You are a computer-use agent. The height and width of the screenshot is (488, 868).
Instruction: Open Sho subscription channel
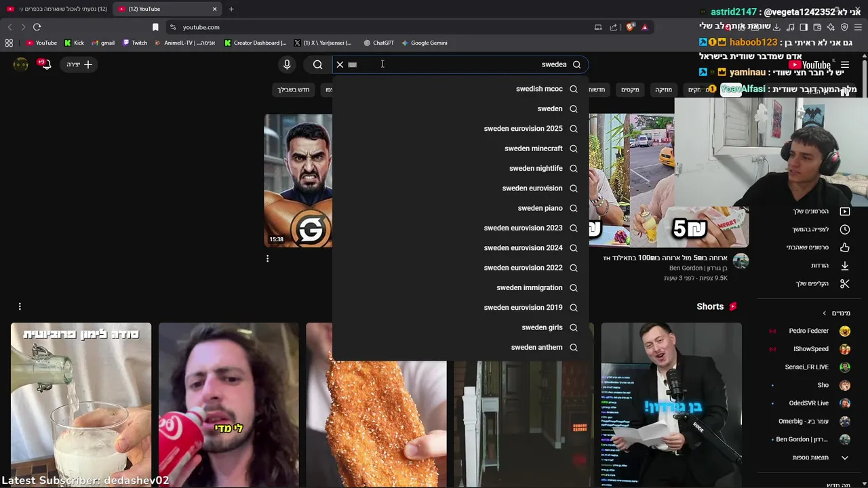(x=811, y=385)
